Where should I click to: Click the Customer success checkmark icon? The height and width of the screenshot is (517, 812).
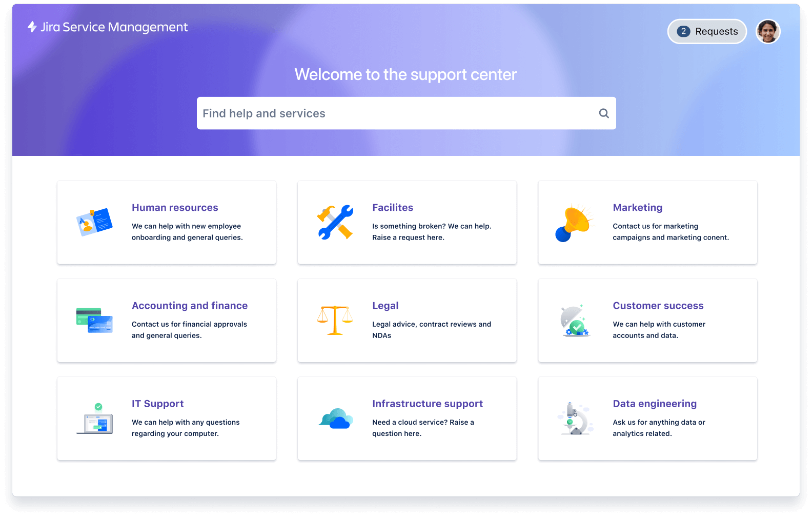tap(575, 321)
